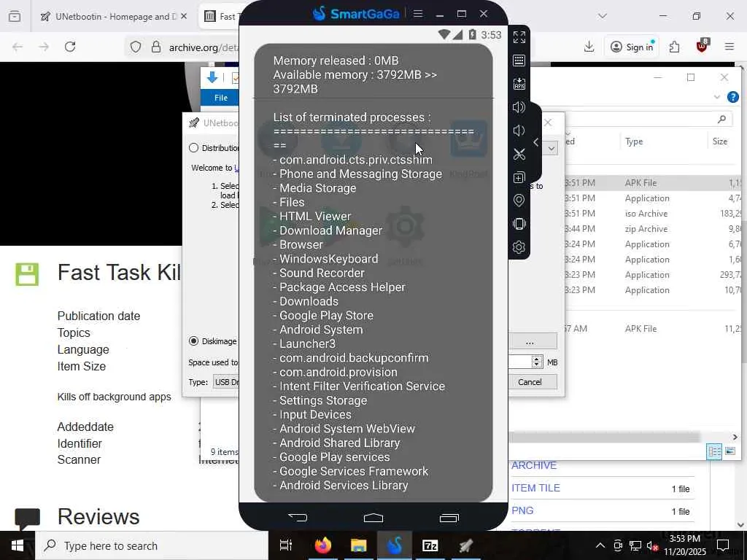Image resolution: width=747 pixels, height=560 pixels.
Task: Go back in Firefox with the back arrow
Action: tap(18, 47)
